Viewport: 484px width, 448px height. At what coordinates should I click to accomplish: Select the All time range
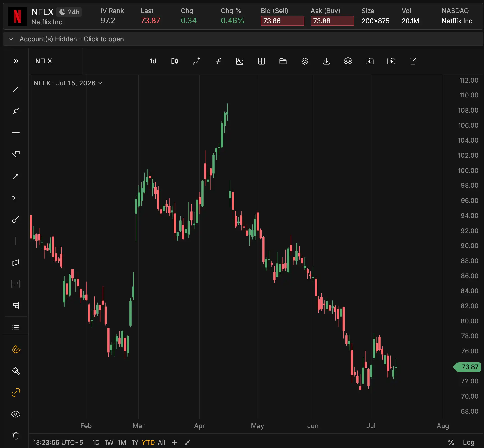coord(161,442)
